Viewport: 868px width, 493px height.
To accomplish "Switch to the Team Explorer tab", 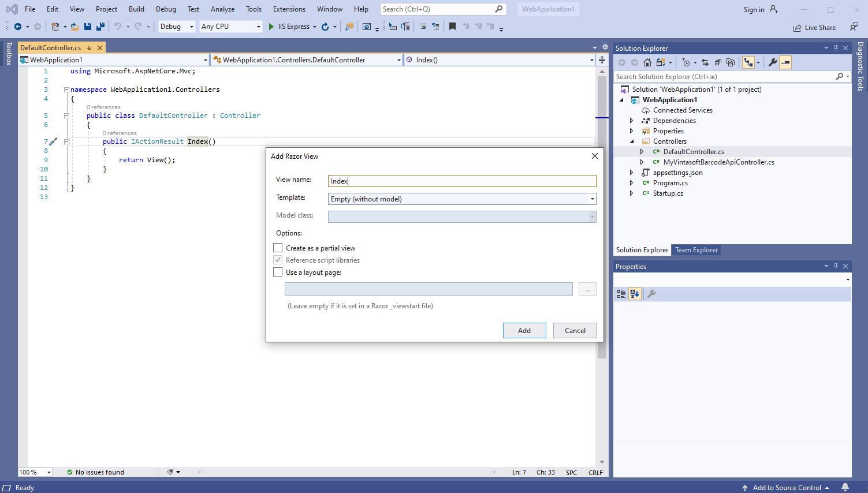I will (696, 249).
